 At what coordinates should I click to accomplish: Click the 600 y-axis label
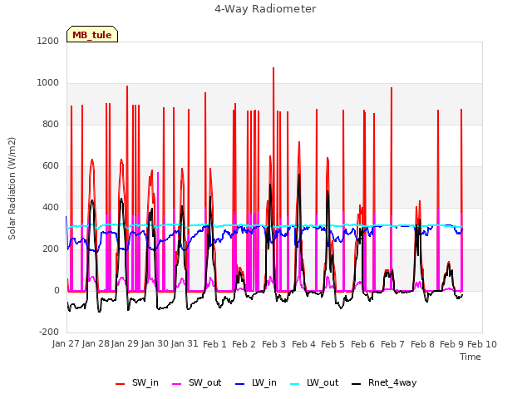[x=50, y=166]
